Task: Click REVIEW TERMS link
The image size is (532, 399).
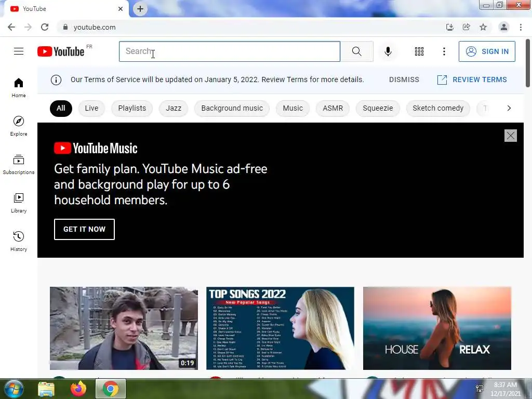Action: [x=472, y=79]
